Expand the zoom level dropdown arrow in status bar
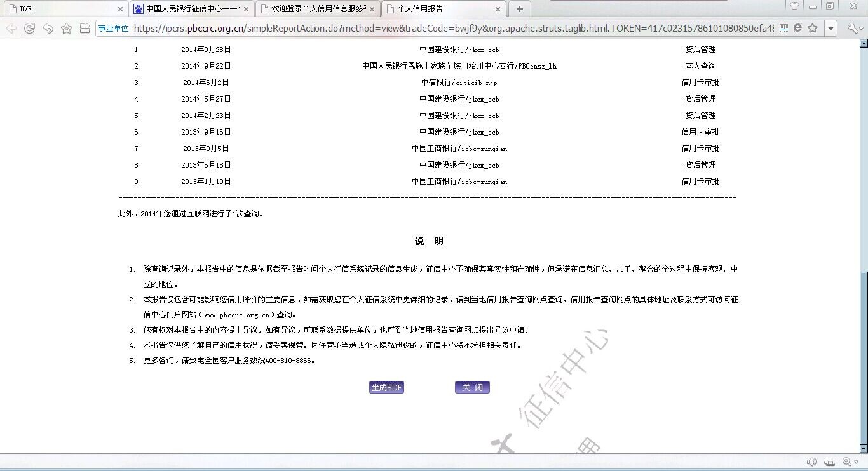868x471 pixels. pos(855,462)
